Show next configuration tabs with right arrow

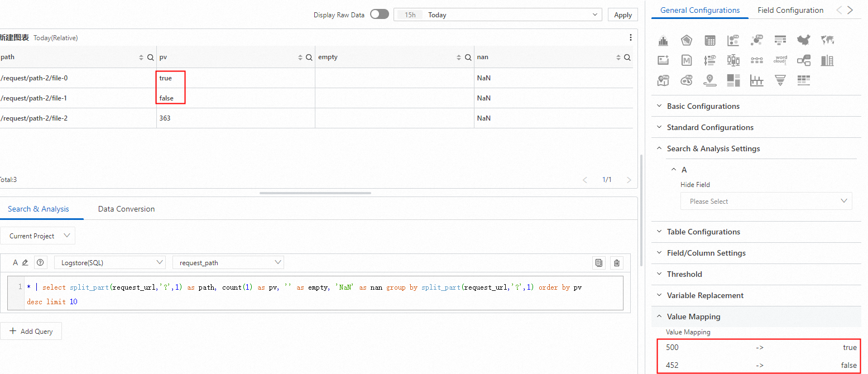(850, 10)
